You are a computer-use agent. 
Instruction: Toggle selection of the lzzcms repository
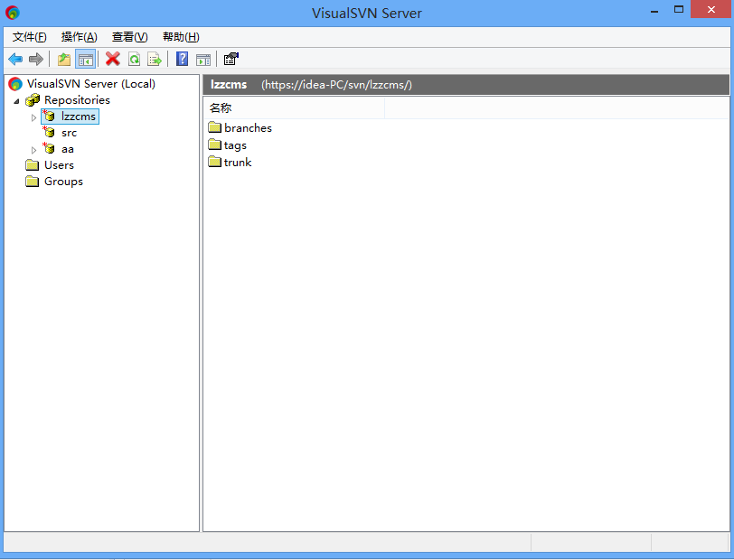(x=69, y=116)
